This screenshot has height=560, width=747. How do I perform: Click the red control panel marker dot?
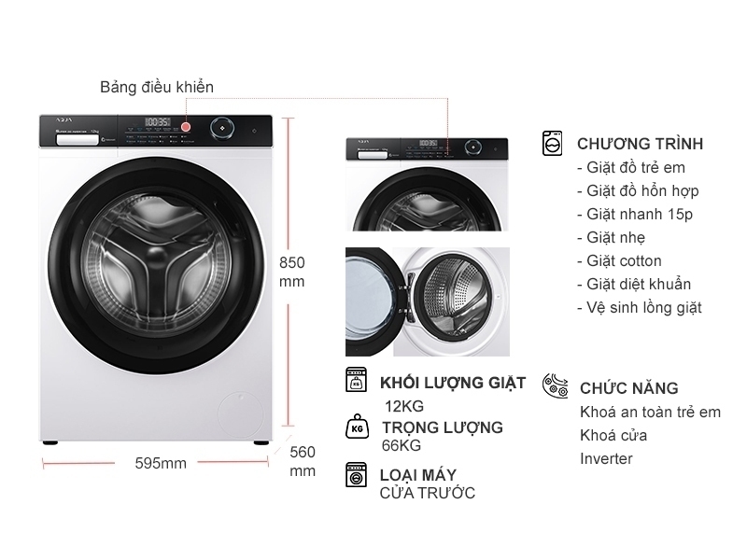pyautogui.click(x=186, y=127)
